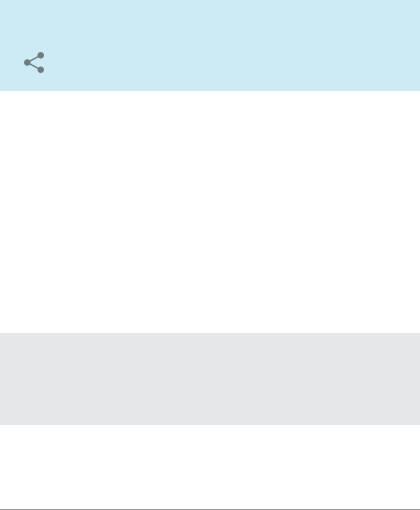This screenshot has width=420, height=510.
Task: Launch sharing from the header icon
Action: click(x=34, y=62)
